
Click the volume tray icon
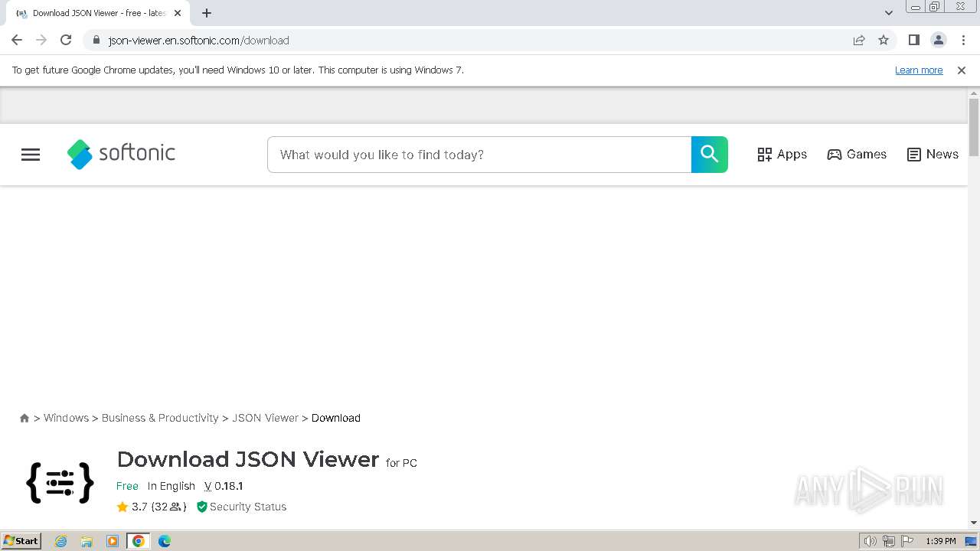[x=871, y=541]
